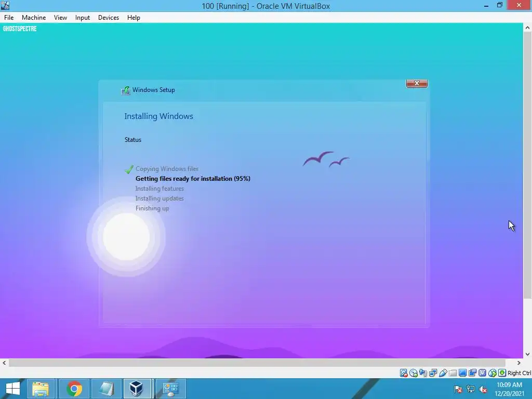Minimize the VirtualBox window

486,6
